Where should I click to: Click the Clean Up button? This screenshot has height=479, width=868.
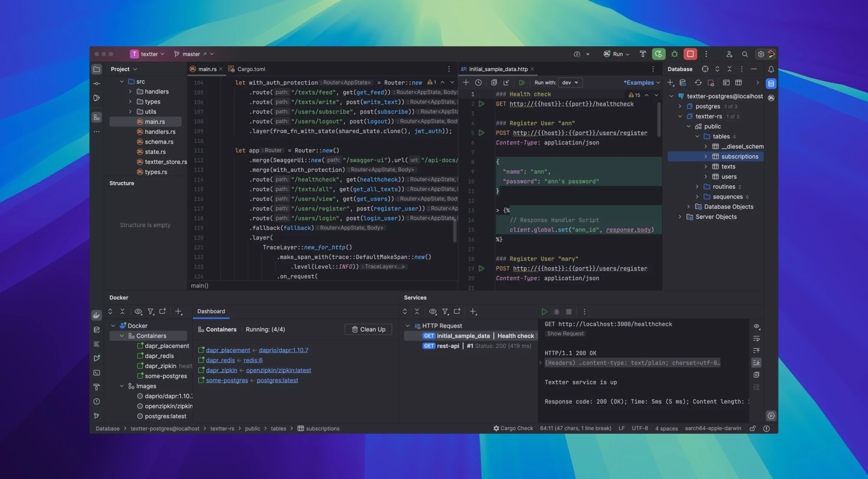[368, 329]
